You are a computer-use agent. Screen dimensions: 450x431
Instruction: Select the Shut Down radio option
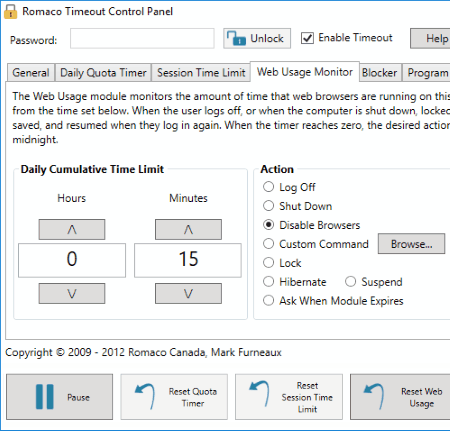point(268,206)
